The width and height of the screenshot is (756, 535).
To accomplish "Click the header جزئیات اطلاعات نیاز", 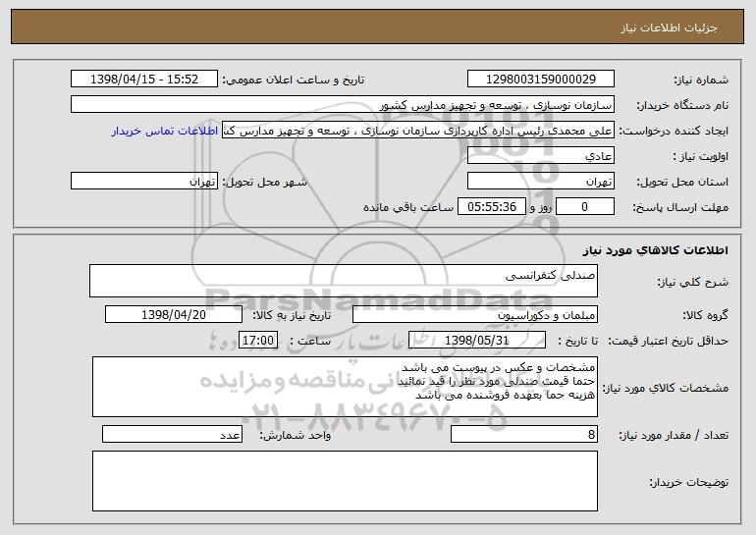I will [669, 27].
